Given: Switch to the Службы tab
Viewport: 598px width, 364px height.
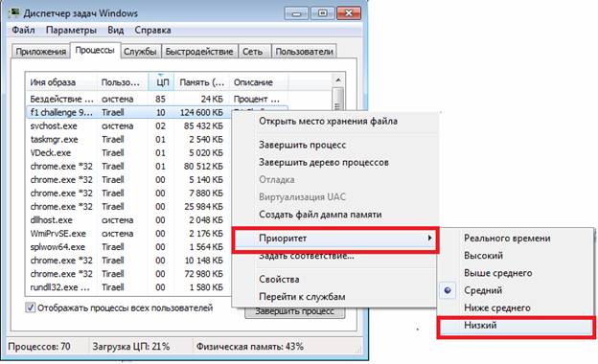Looking at the screenshot, I should 140,52.
